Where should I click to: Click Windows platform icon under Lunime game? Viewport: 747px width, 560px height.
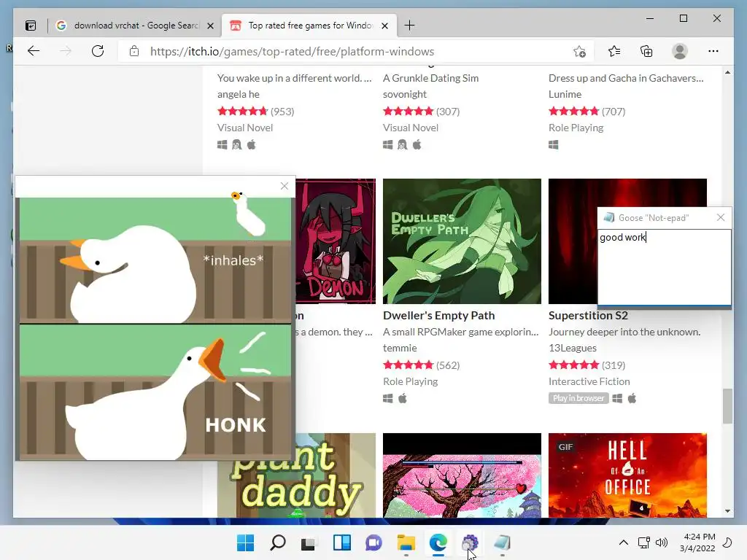tap(553, 144)
